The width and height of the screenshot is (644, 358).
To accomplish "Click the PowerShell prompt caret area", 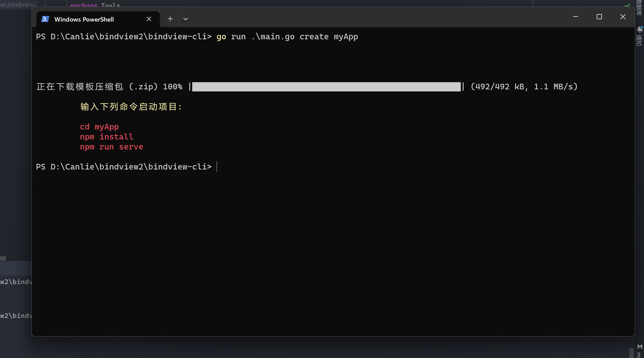I will (x=217, y=167).
